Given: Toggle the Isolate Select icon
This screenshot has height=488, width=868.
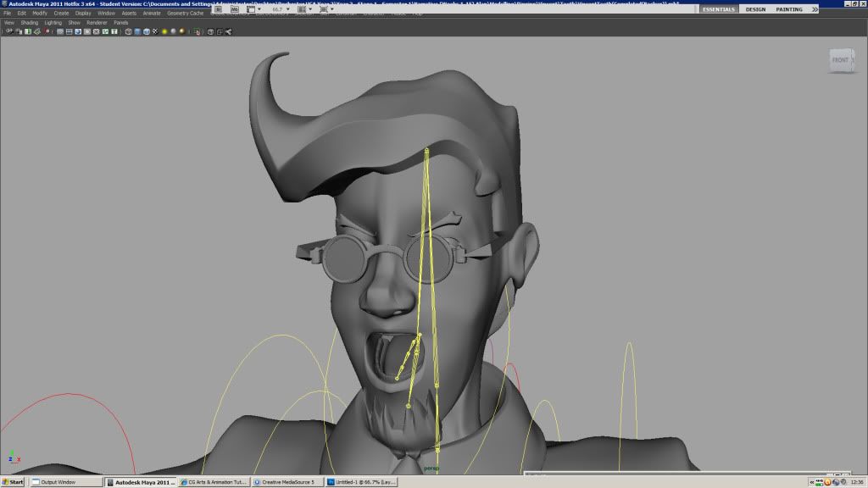Looking at the screenshot, I should click(x=197, y=31).
